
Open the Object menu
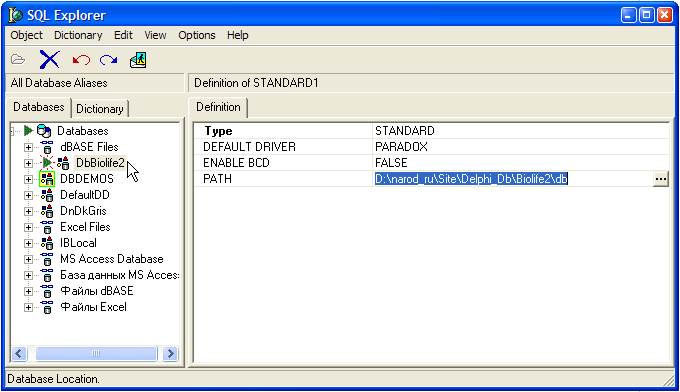coord(26,35)
